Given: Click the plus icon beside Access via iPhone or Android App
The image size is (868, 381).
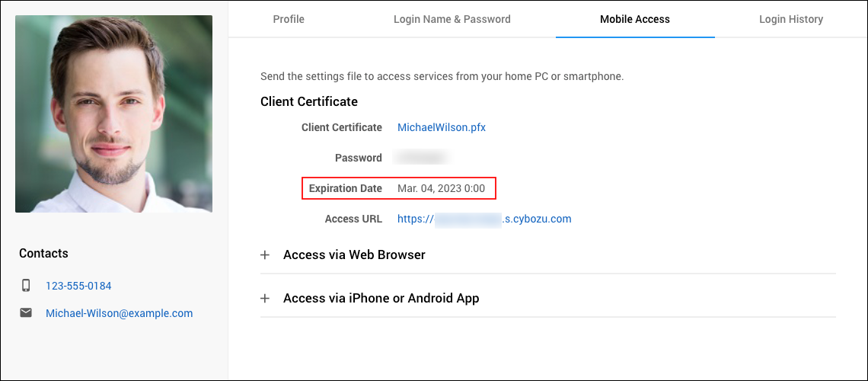Looking at the screenshot, I should [x=265, y=298].
